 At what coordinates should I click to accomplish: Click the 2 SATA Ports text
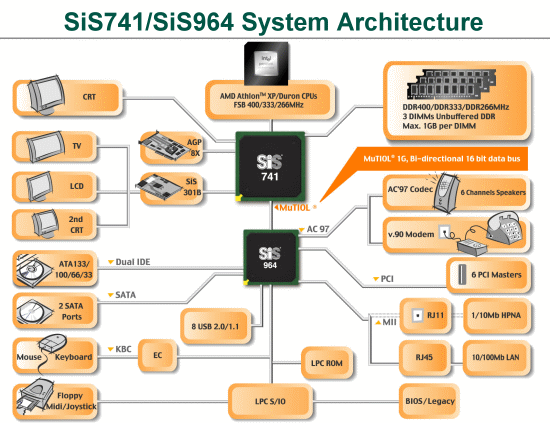(x=71, y=311)
